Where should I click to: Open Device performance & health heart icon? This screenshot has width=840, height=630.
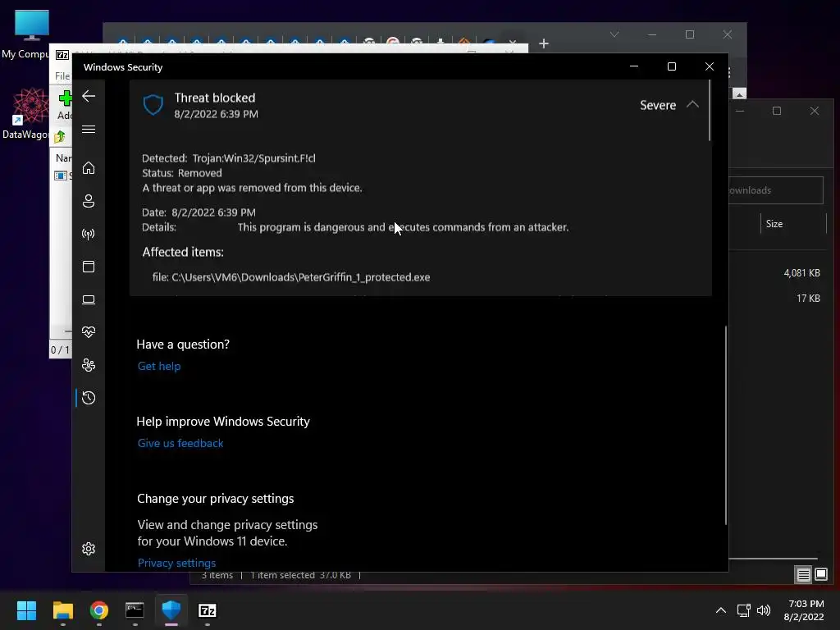(x=89, y=332)
